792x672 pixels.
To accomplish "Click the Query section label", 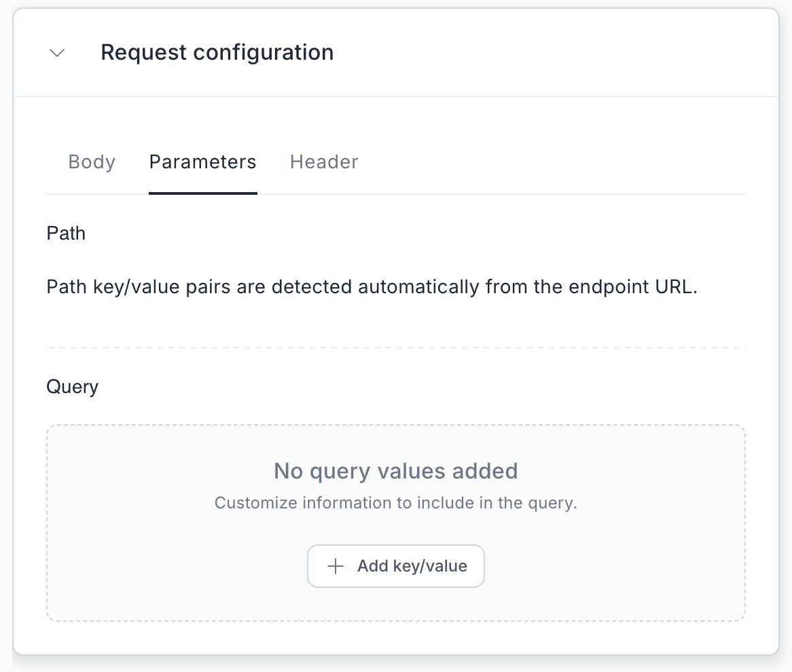I will pos(72,387).
